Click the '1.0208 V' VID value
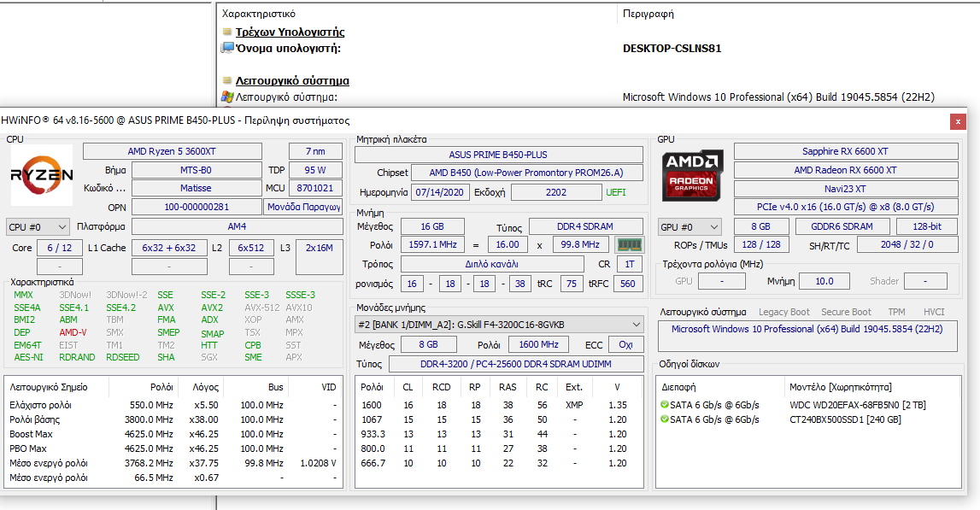980x510 pixels. (x=318, y=463)
